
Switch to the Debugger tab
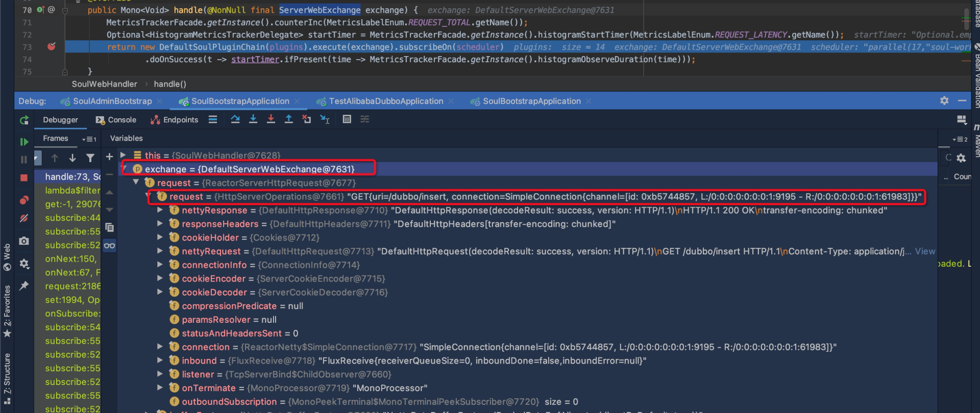60,120
